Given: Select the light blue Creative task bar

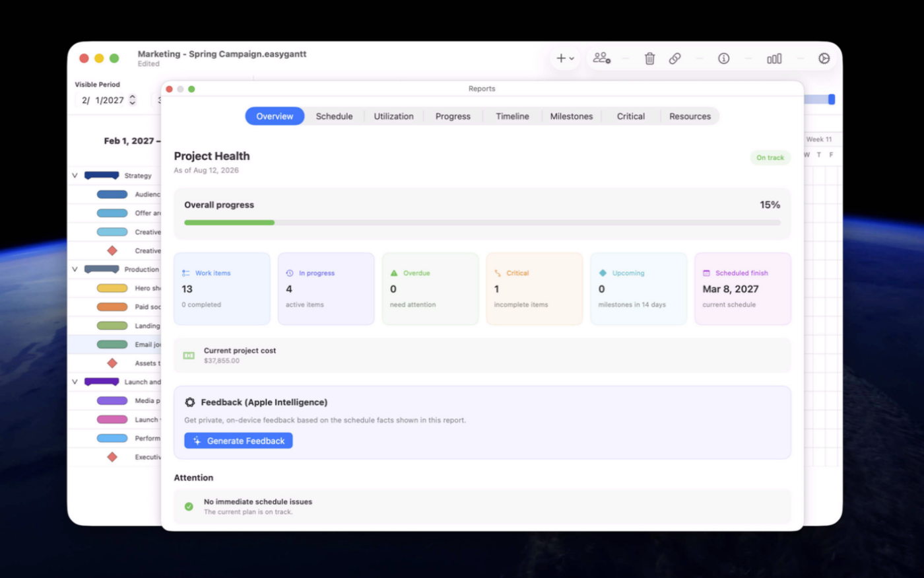Looking at the screenshot, I should click(x=112, y=232).
